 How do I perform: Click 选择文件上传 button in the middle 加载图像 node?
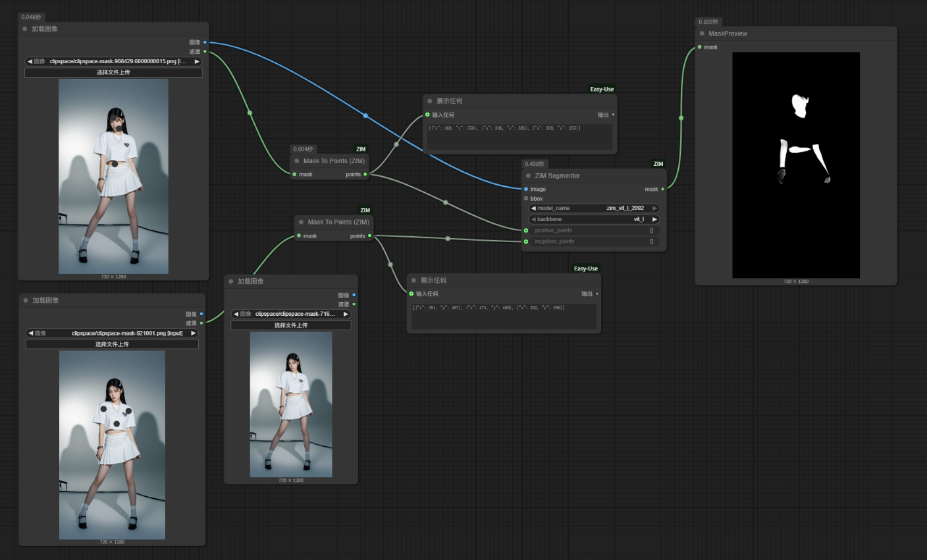(x=290, y=325)
